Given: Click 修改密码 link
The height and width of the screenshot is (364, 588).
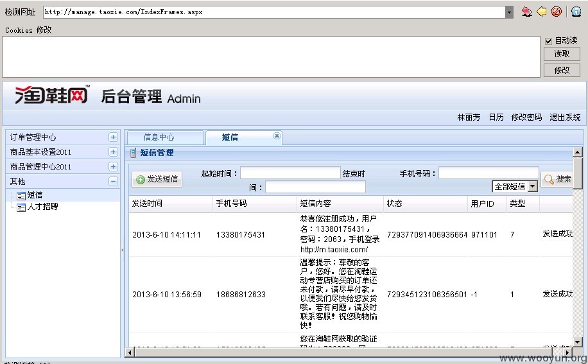Looking at the screenshot, I should pyautogui.click(x=526, y=117).
